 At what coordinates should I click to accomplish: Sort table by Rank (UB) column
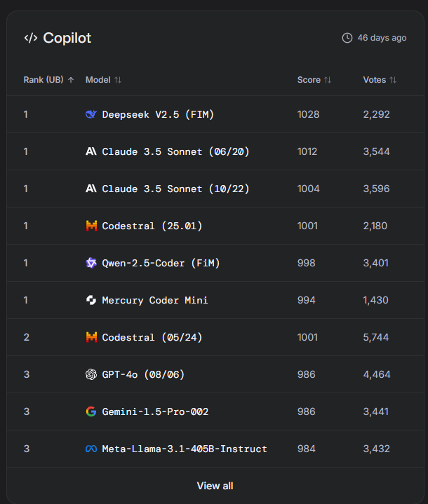(x=49, y=80)
